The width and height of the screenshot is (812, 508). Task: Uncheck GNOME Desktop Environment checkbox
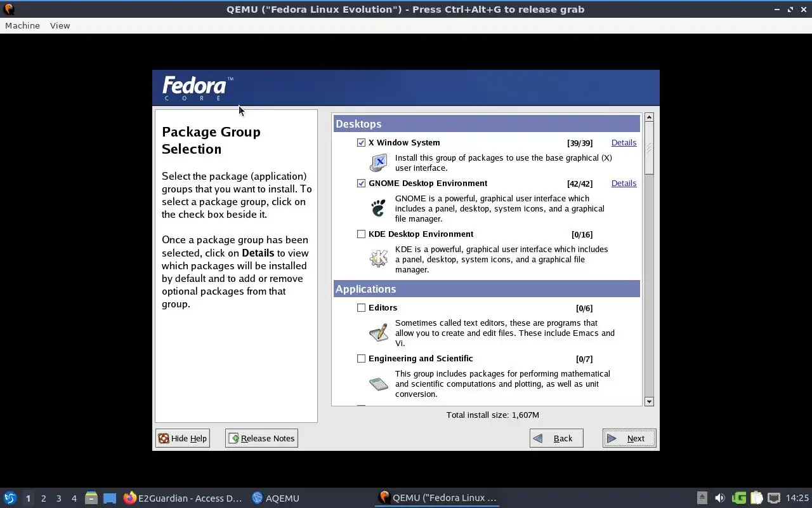(x=361, y=184)
